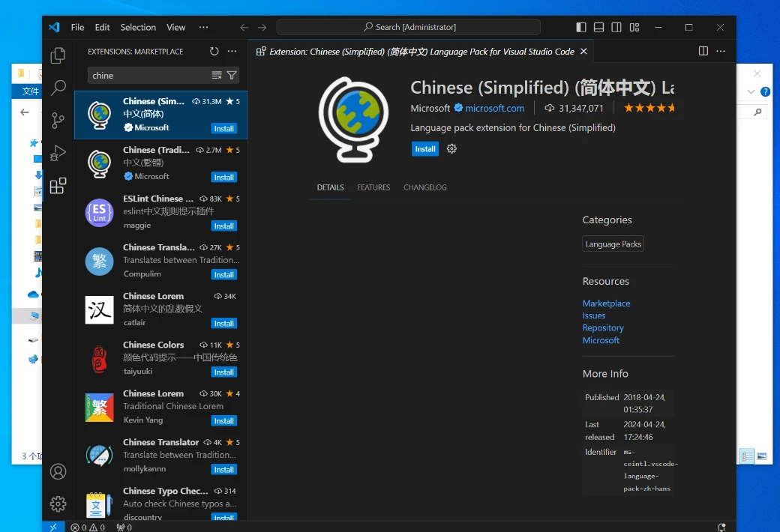Open Run and Debug view
Image resolution: width=780 pixels, height=532 pixels.
[x=58, y=153]
